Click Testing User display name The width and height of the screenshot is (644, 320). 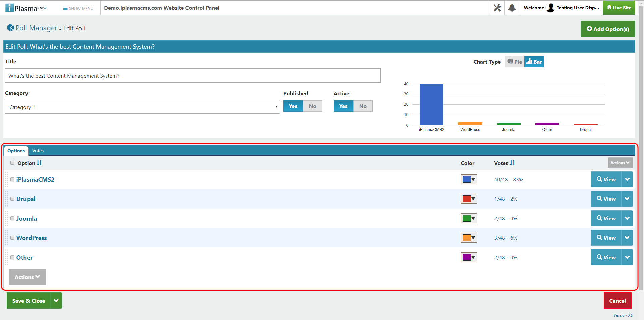click(578, 8)
